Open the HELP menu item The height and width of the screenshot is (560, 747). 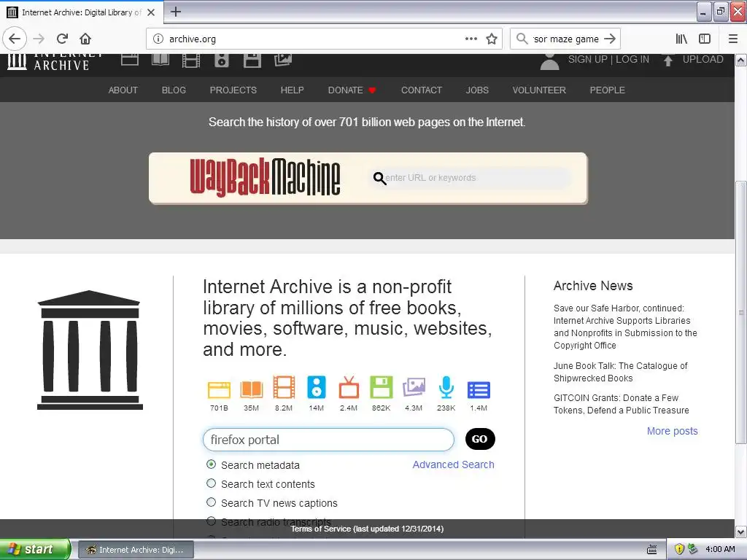point(292,90)
